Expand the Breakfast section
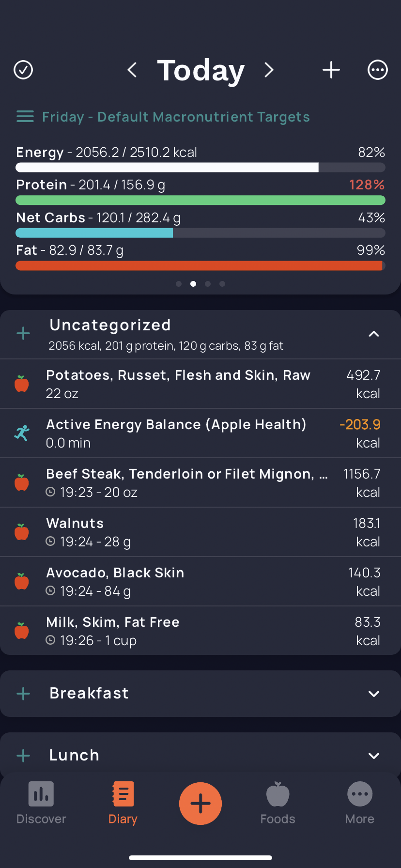Image resolution: width=401 pixels, height=868 pixels. [374, 694]
